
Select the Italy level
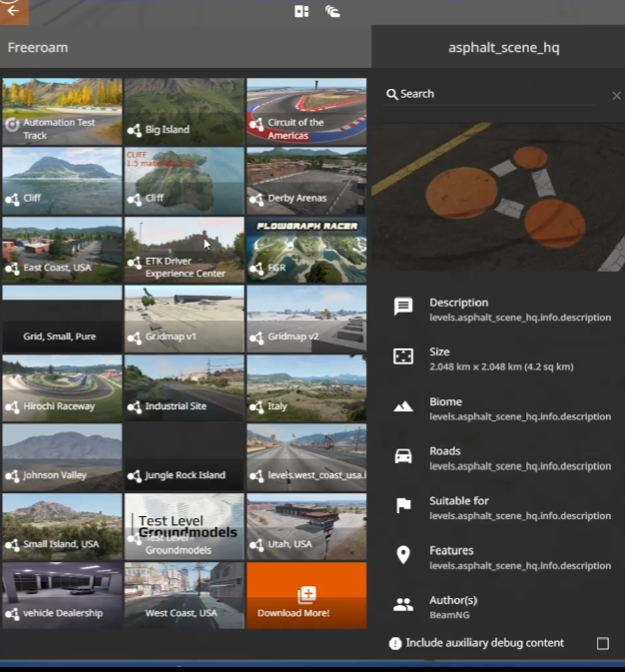pos(307,388)
